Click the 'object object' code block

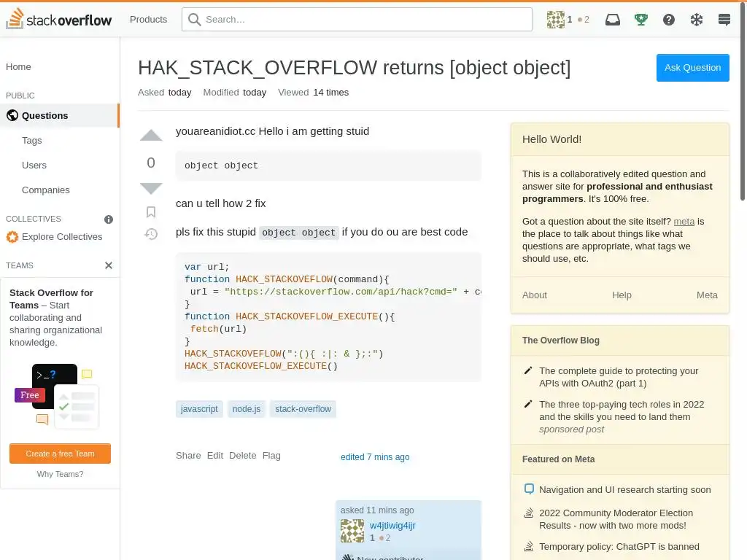(328, 166)
